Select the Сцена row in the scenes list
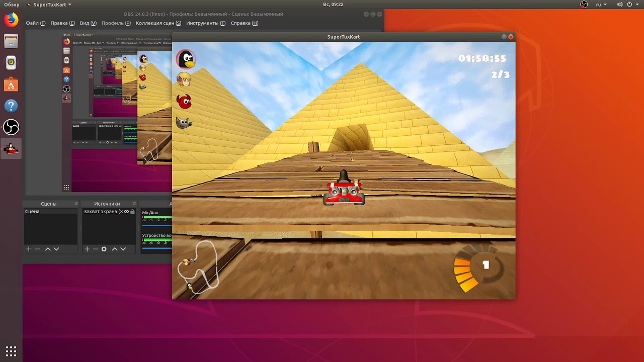 tap(51, 212)
